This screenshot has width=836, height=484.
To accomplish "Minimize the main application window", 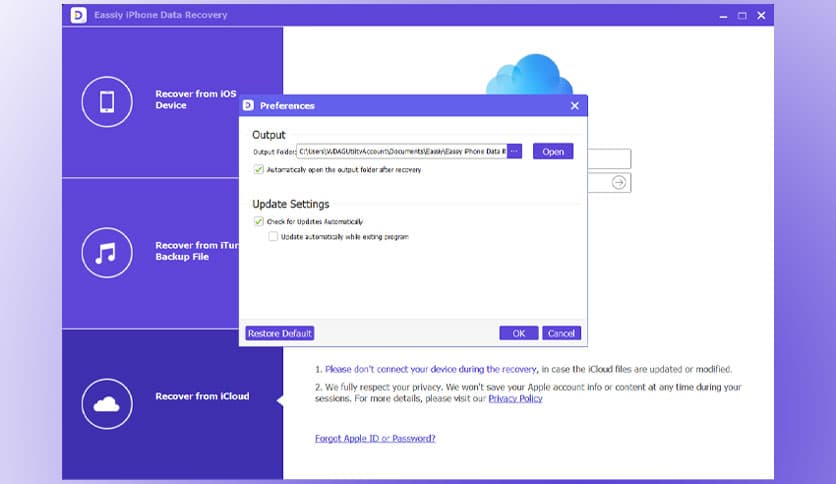I will pyautogui.click(x=723, y=16).
